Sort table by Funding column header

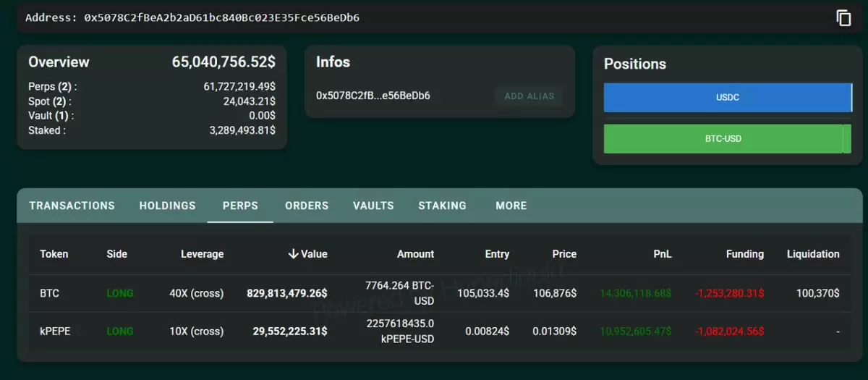click(745, 254)
